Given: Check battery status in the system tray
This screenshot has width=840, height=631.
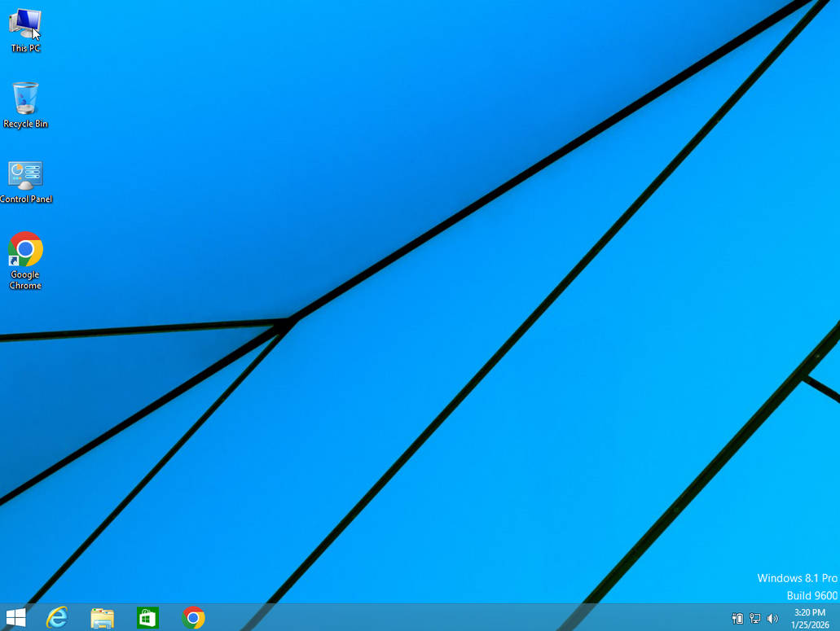Looking at the screenshot, I should coord(736,618).
